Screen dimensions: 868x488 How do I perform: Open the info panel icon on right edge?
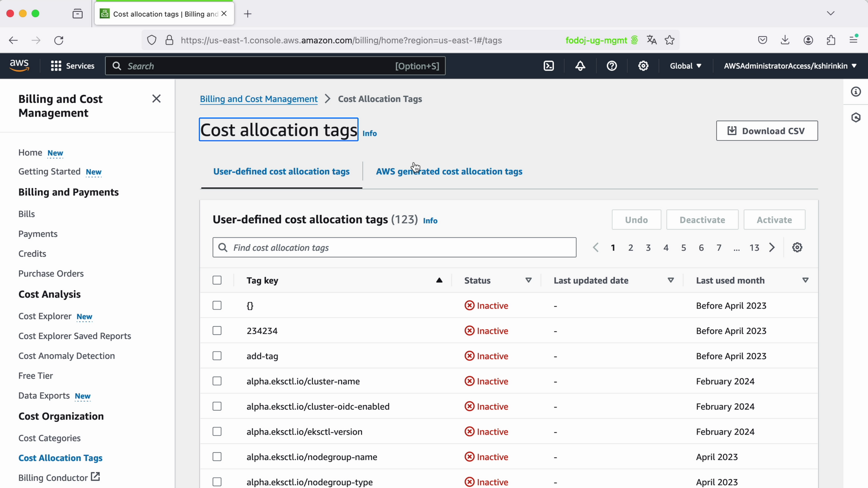[x=856, y=92]
